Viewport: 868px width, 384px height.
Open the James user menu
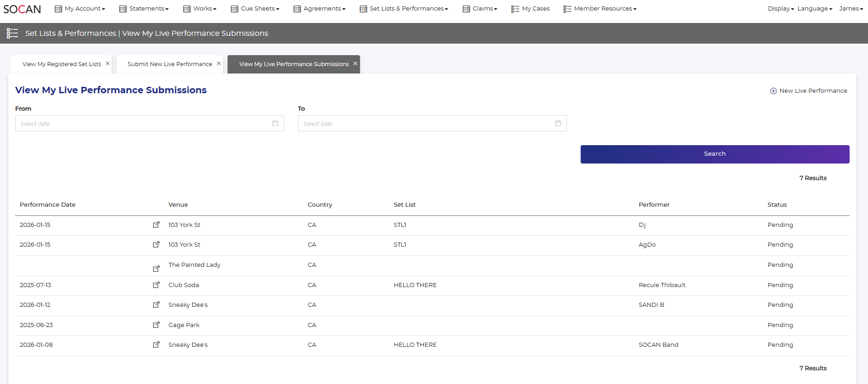851,9
